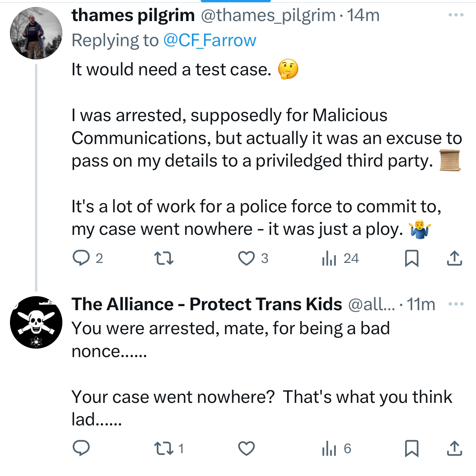Open The Alliance - Protect Trans Kids profile
The width and height of the screenshot is (476, 476).
click(x=207, y=304)
